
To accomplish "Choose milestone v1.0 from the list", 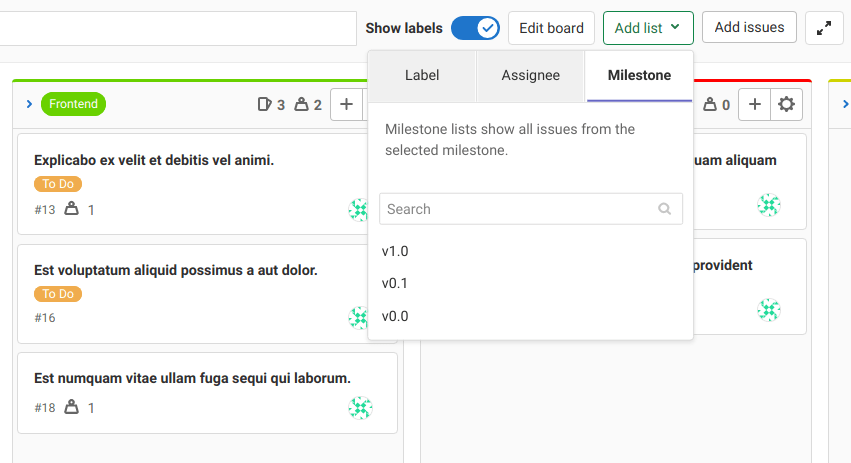I will (x=395, y=251).
